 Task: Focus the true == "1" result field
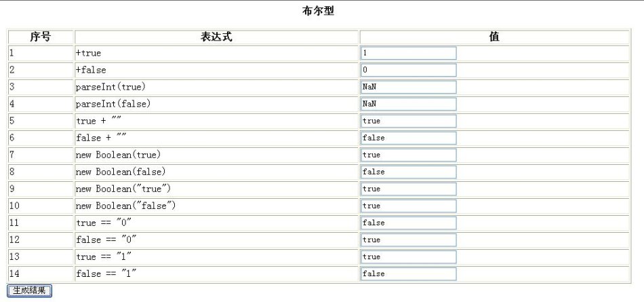[x=409, y=257]
